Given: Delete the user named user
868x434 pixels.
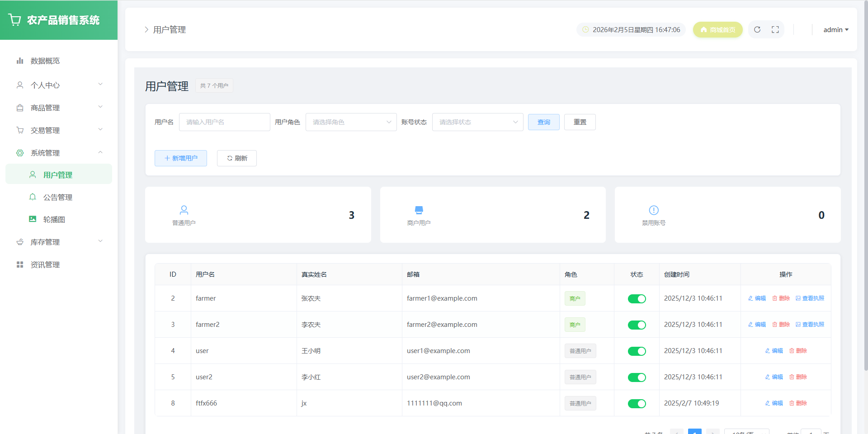Looking at the screenshot, I should [x=798, y=351].
